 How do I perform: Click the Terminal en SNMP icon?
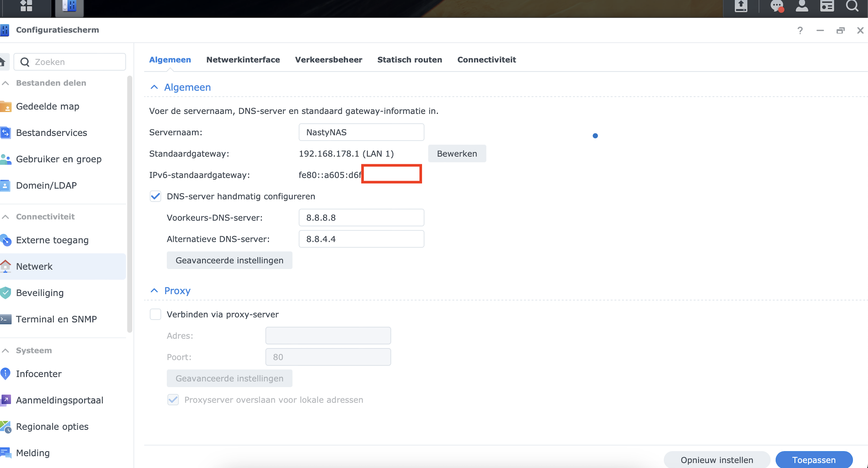point(6,319)
